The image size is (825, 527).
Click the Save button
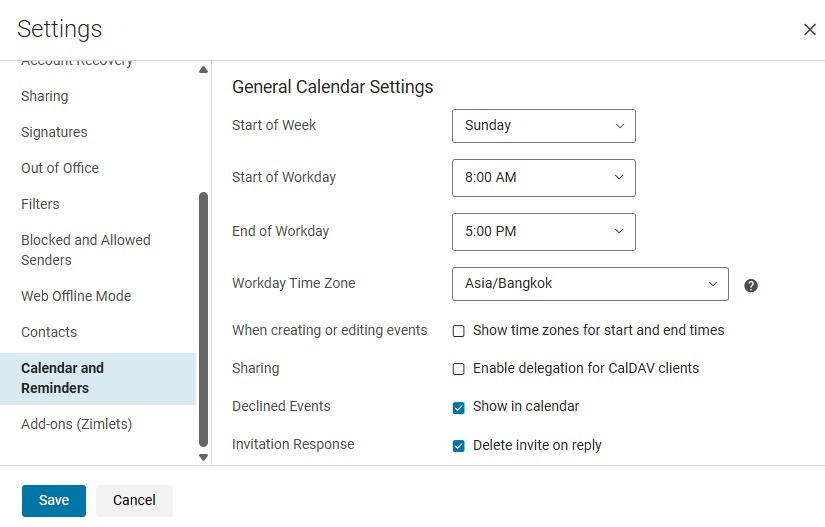coord(54,500)
